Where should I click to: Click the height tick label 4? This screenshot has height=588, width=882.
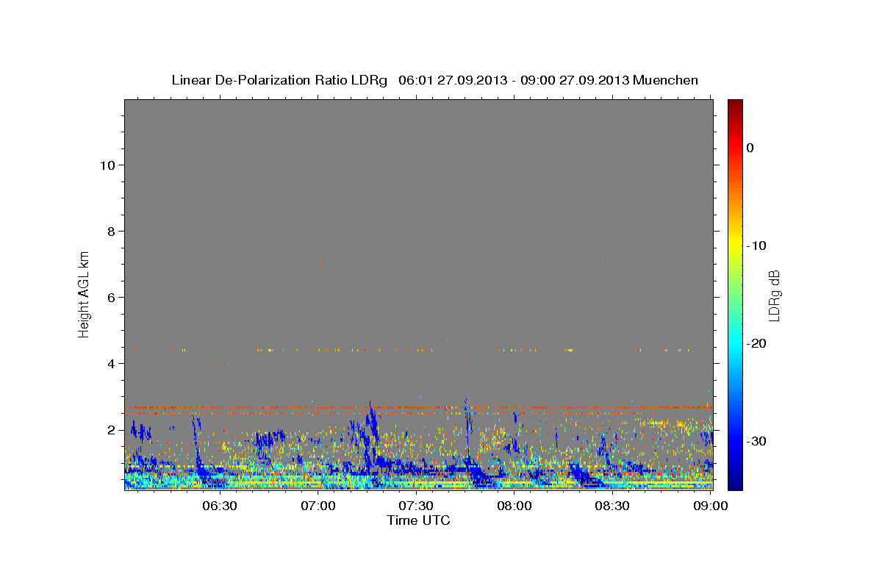point(112,364)
